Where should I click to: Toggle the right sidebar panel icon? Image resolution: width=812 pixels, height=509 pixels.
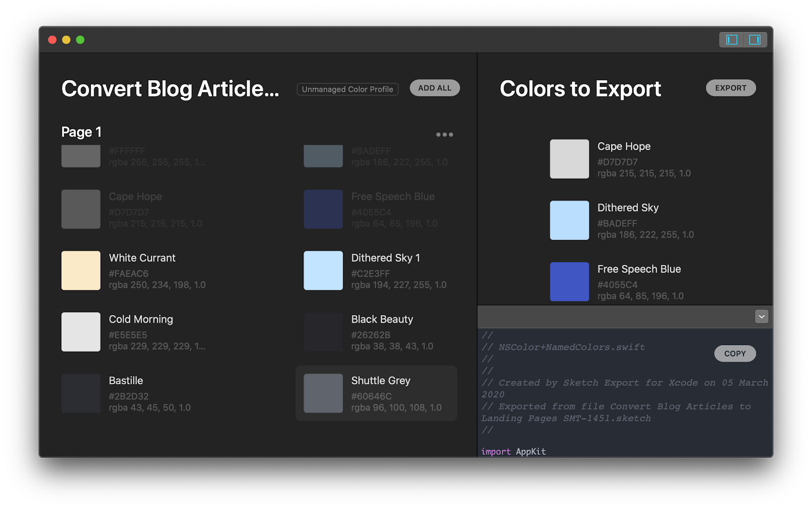coord(755,40)
